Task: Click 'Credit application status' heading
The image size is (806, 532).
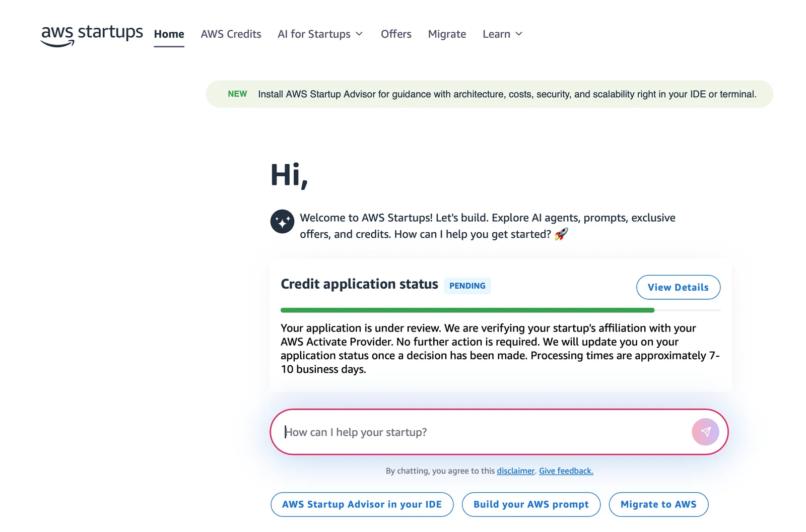Action: 359,284
